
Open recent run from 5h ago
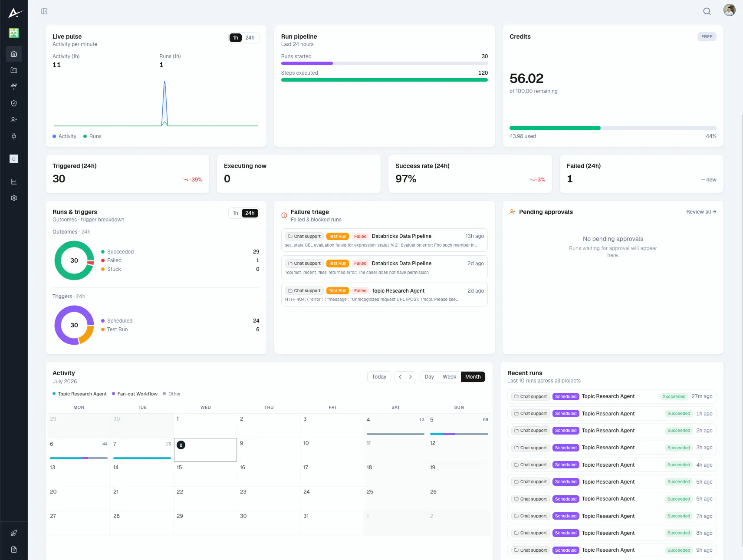click(612, 482)
